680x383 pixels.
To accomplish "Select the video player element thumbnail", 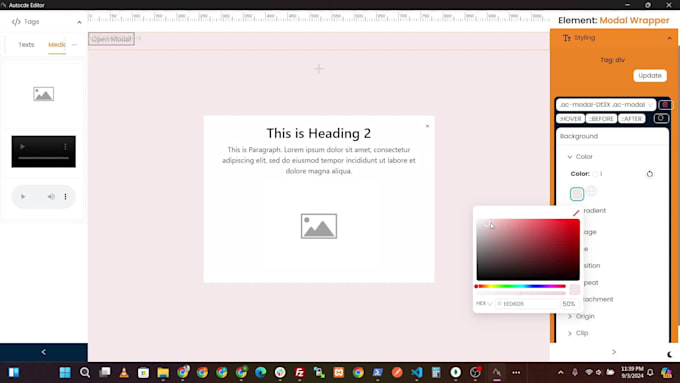I will click(43, 151).
